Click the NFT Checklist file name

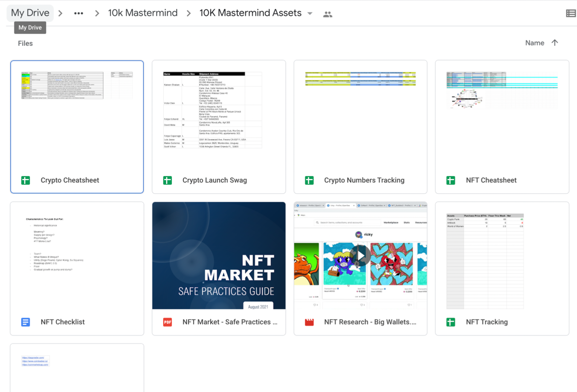pos(63,322)
